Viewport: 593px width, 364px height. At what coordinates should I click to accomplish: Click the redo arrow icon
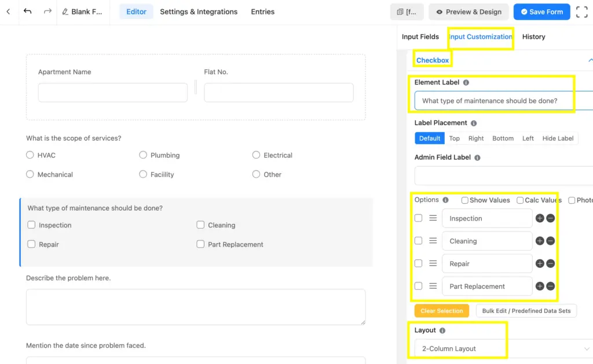[x=47, y=11]
